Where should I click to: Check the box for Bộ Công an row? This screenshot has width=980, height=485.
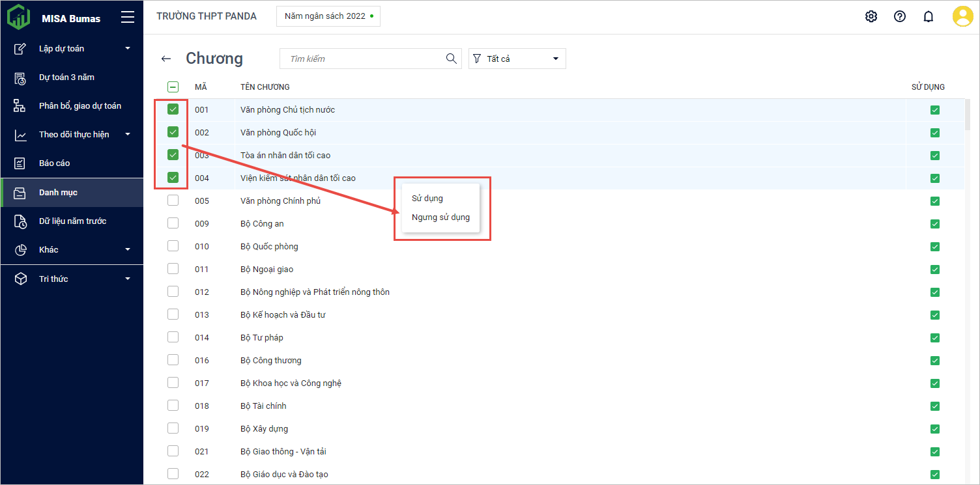173,223
